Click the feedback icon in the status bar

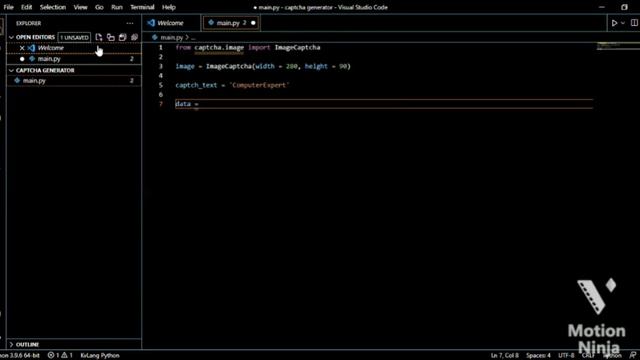[x=633, y=355]
